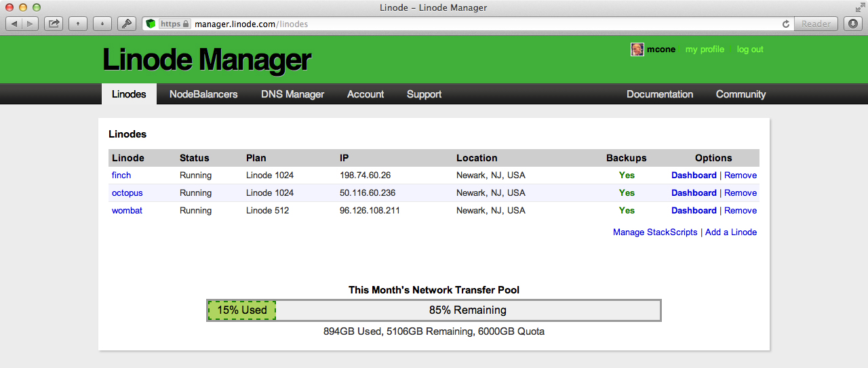This screenshot has width=868, height=368.
Task: Open the Safari downloads icon
Action: [854, 24]
